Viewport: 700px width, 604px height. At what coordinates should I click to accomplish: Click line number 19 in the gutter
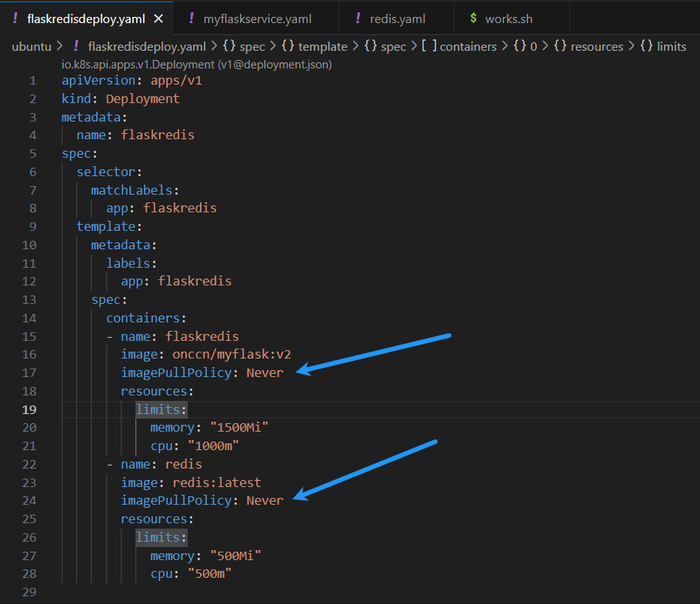(x=32, y=409)
